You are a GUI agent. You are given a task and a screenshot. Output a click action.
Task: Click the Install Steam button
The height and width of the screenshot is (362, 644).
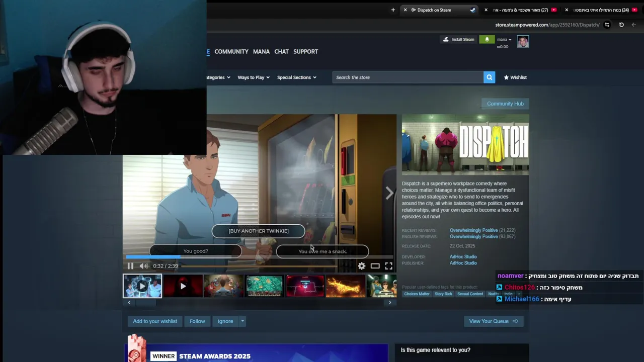point(458,39)
